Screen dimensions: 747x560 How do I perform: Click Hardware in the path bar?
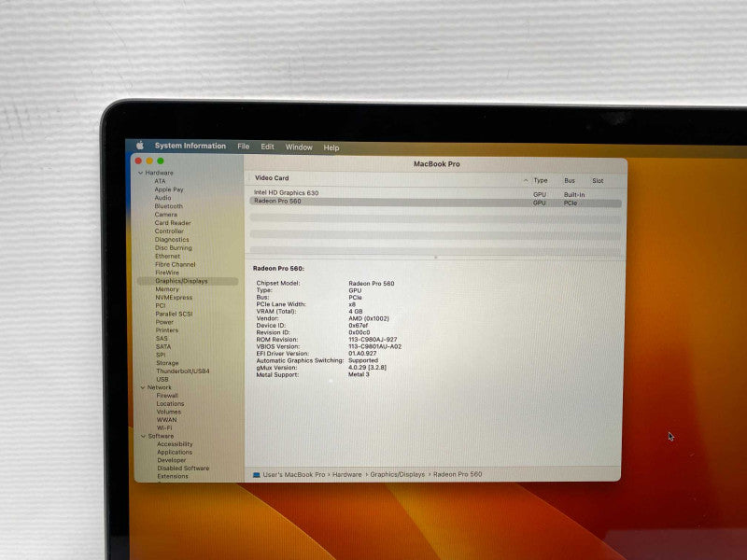[346, 475]
